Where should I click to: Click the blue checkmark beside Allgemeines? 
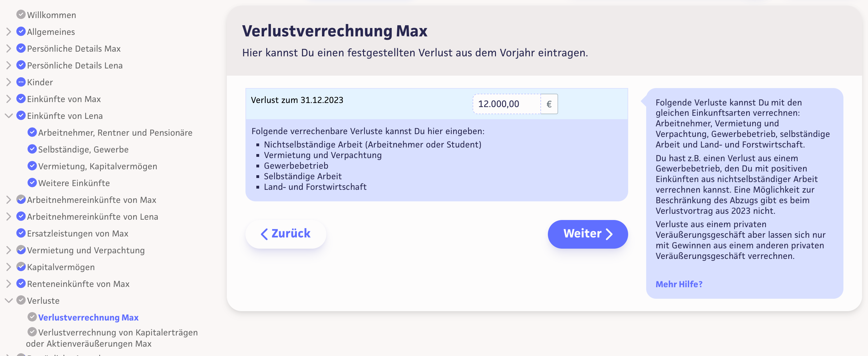(x=21, y=31)
